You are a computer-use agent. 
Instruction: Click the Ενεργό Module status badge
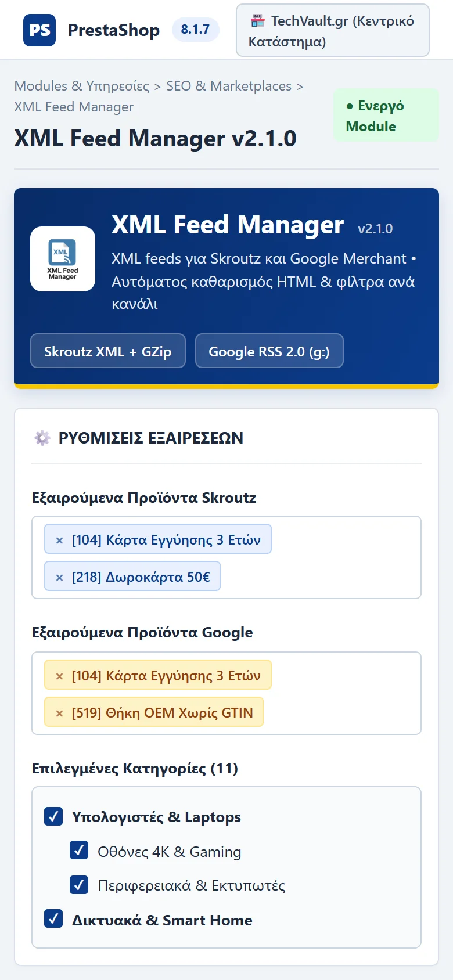[386, 115]
